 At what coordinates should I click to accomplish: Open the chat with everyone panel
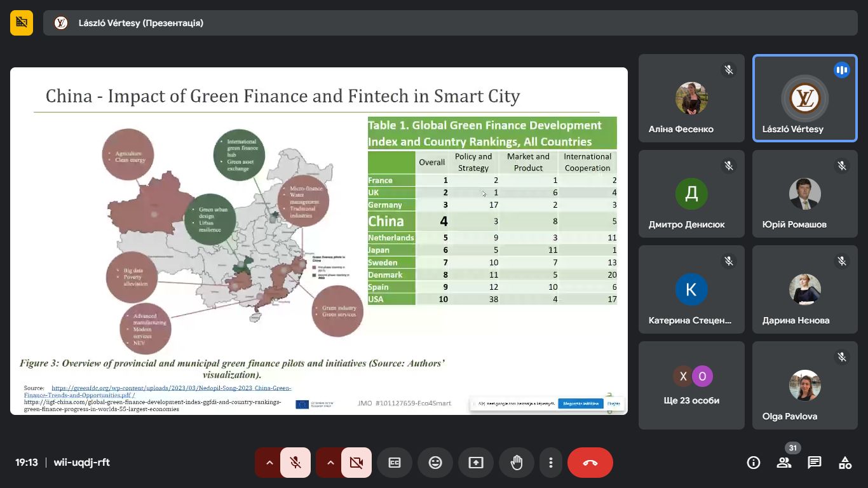pos(815,463)
